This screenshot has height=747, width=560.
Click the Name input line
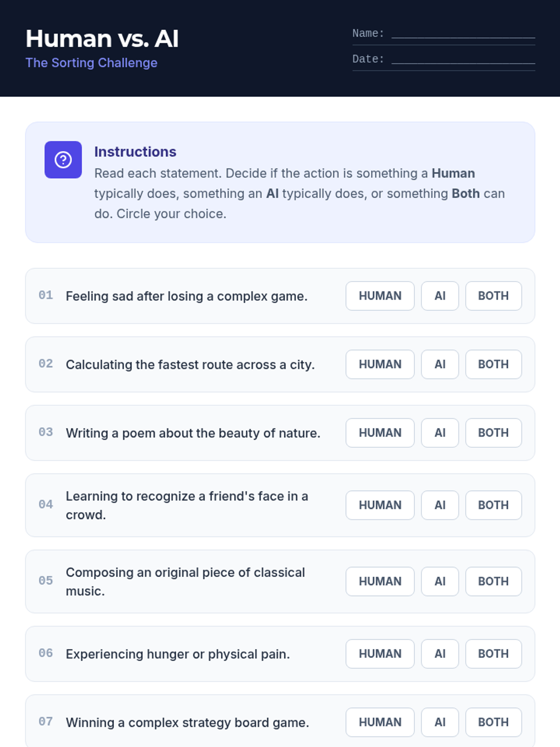pyautogui.click(x=463, y=34)
